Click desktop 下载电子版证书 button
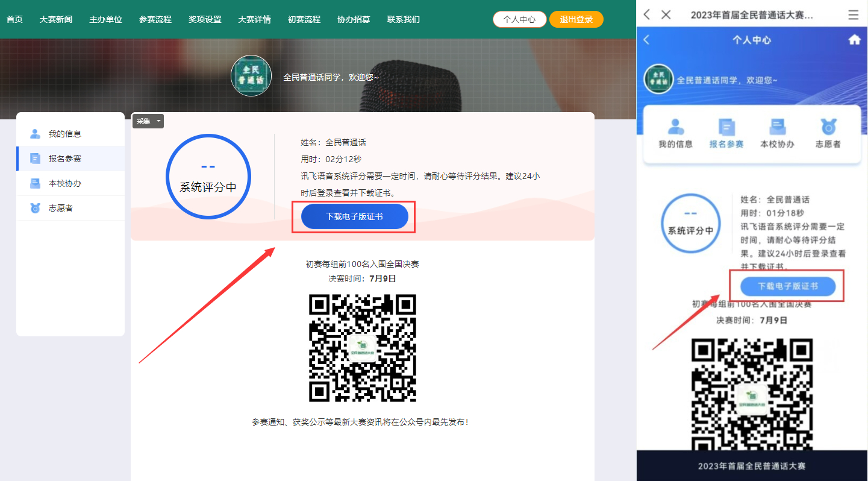The height and width of the screenshot is (481, 868). 355,216
